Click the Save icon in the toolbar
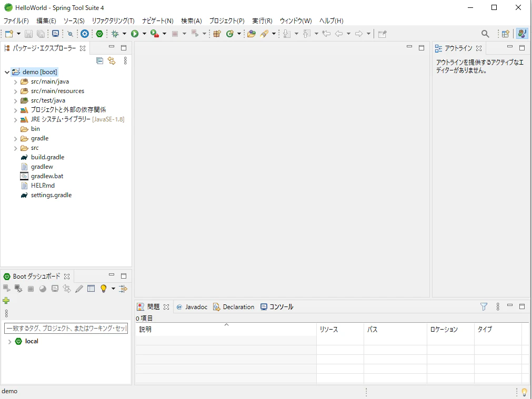 tap(29, 34)
